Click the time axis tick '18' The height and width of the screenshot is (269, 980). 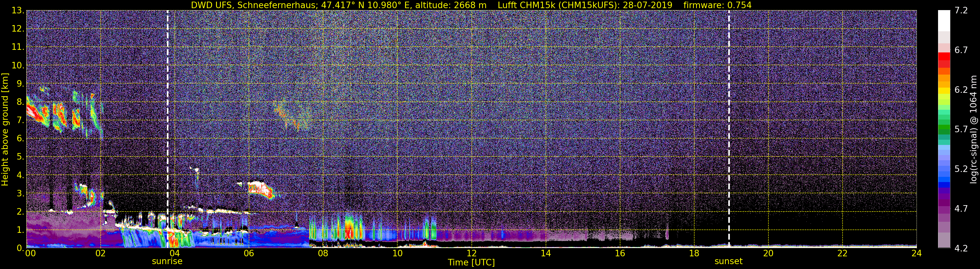pos(694,253)
